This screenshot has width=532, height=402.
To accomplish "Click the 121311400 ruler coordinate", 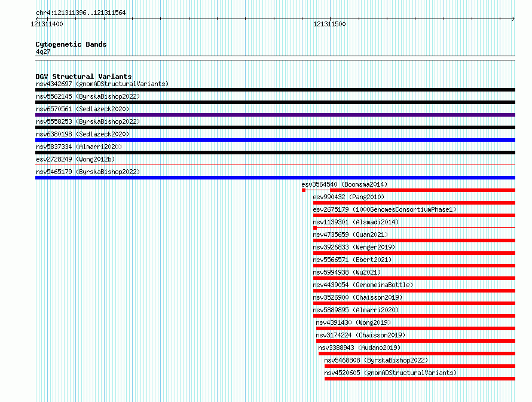I will (47, 24).
